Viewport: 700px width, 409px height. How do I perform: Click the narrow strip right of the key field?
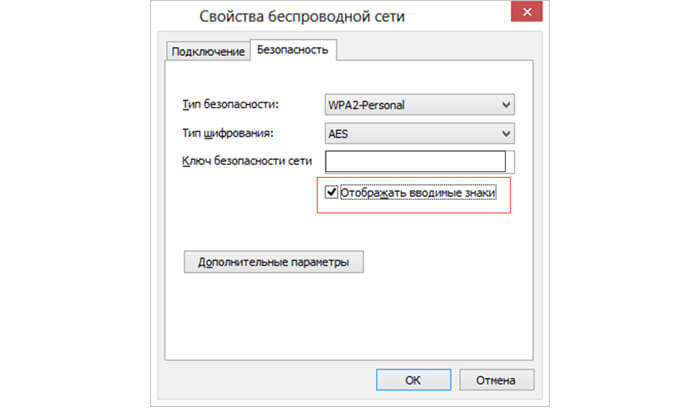(x=512, y=162)
